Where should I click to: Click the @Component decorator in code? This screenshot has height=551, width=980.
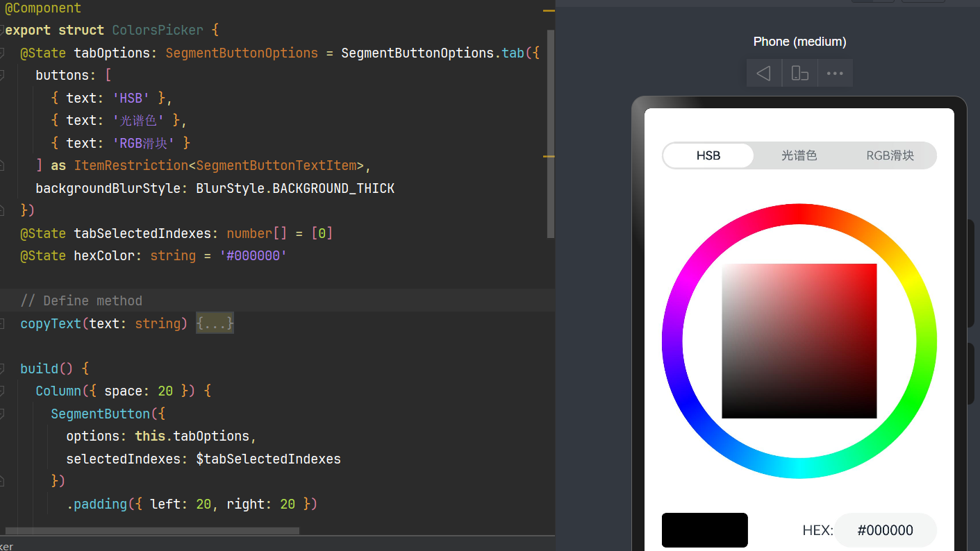43,8
